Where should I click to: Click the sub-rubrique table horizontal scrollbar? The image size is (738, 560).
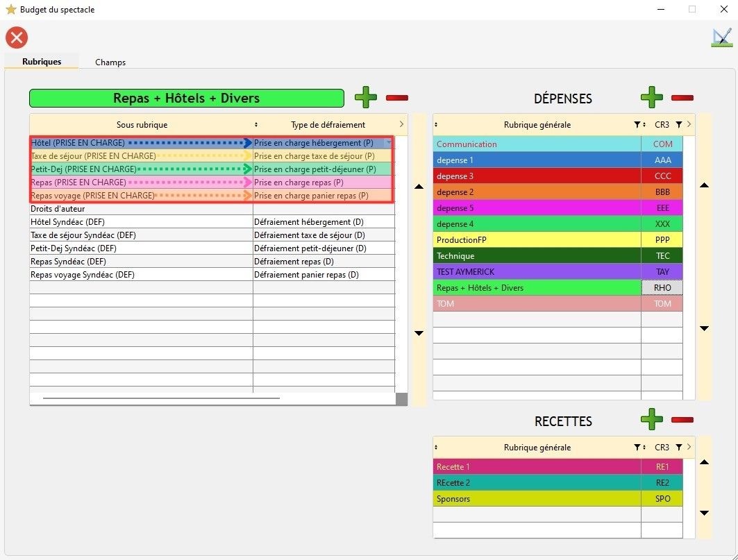161,398
